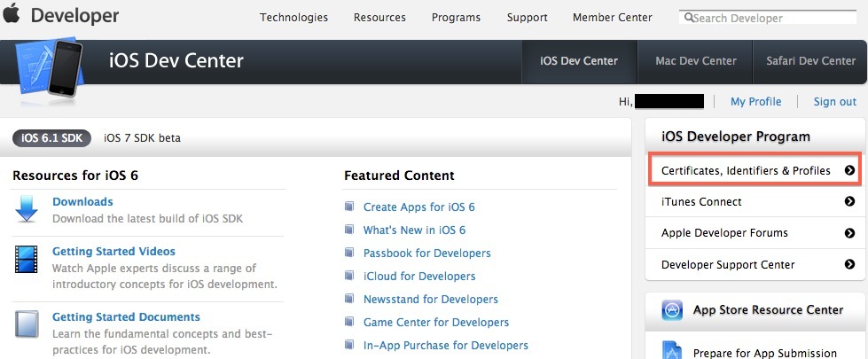The image size is (868, 359).
Task: Click the bullet icon beside iCloud for Developers
Action: point(349,276)
